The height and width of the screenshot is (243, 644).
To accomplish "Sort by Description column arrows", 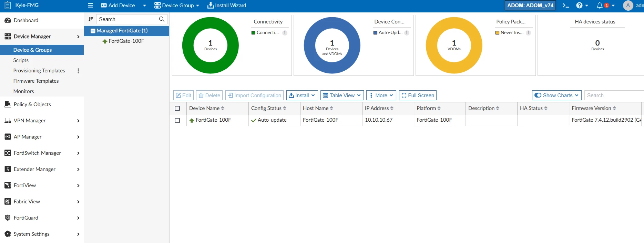I will [x=498, y=108].
